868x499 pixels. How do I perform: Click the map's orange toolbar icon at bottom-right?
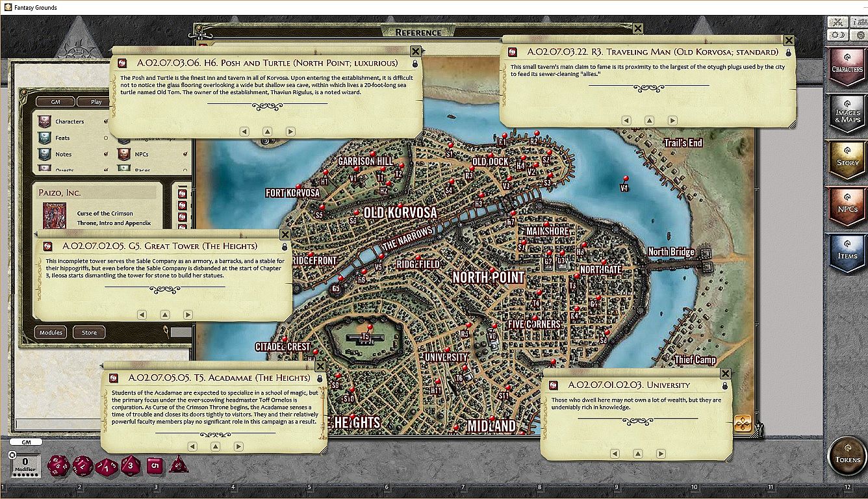743,424
